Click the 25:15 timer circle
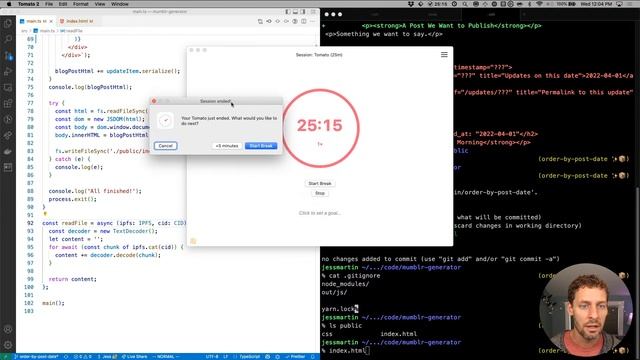This screenshot has width=640, height=360. click(320, 127)
